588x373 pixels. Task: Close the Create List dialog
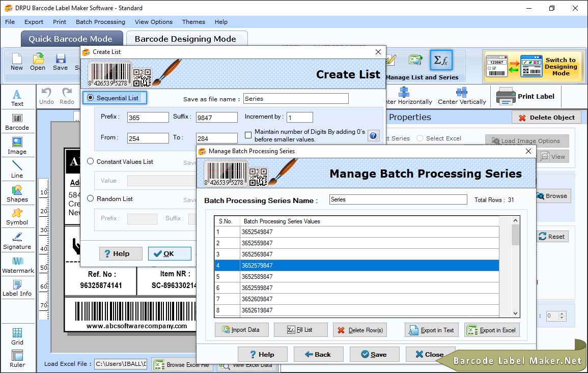tap(378, 52)
